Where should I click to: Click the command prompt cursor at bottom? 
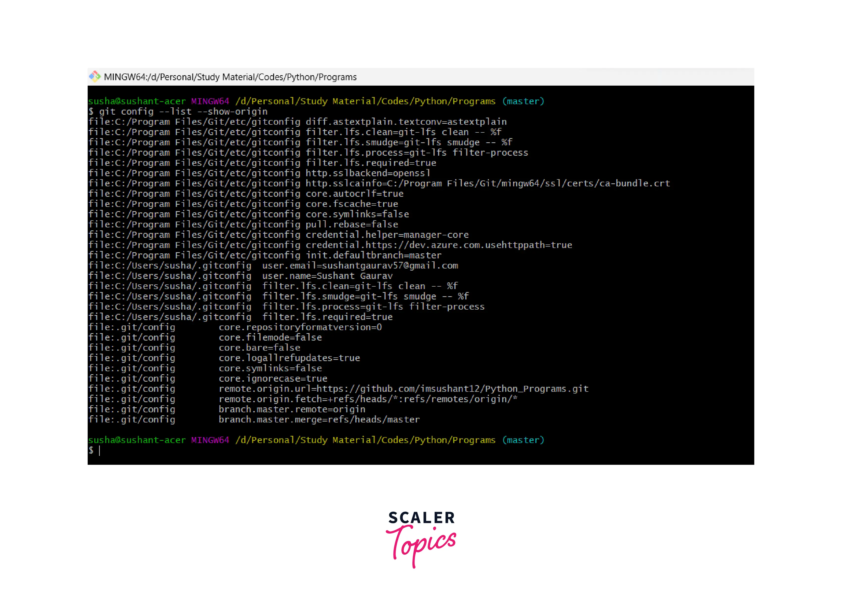pos(99,450)
